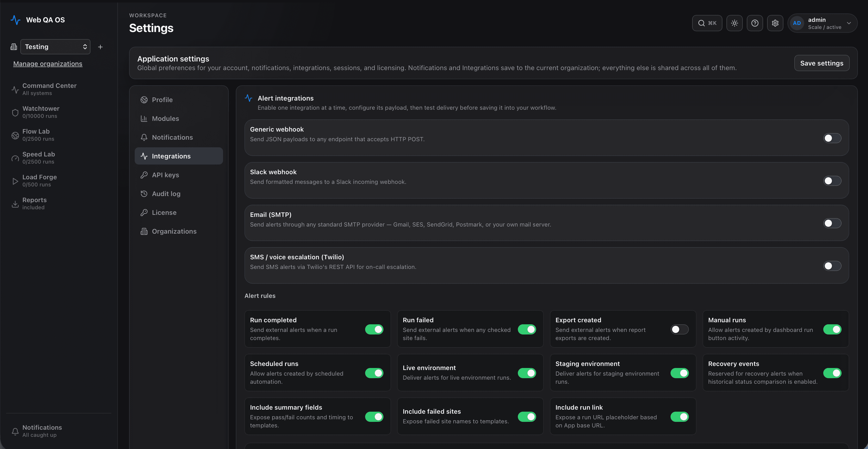Toggle the Scheduled runs rule off
Viewport: 868px width, 449px height.
[x=374, y=373]
